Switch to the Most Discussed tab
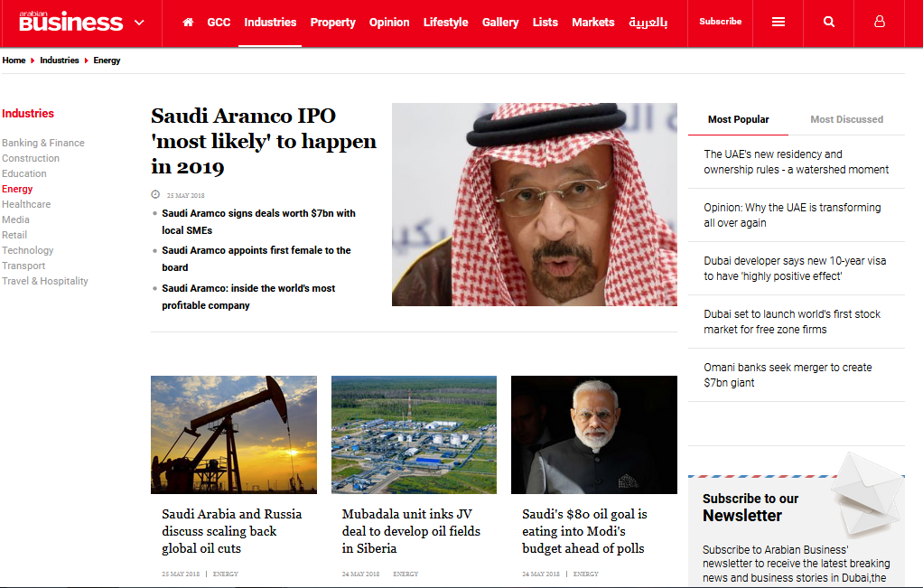This screenshot has width=923, height=588. [846, 119]
